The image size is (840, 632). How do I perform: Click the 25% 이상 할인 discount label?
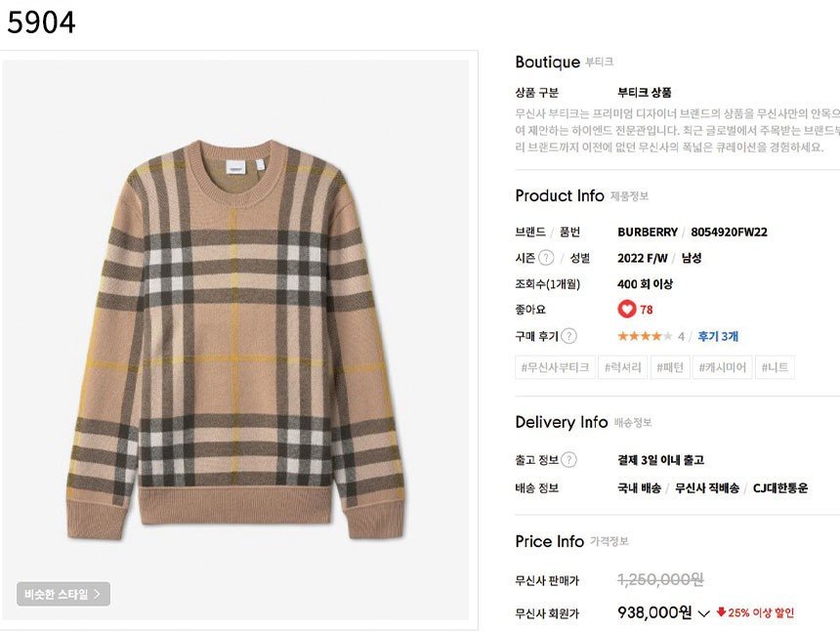click(x=761, y=612)
